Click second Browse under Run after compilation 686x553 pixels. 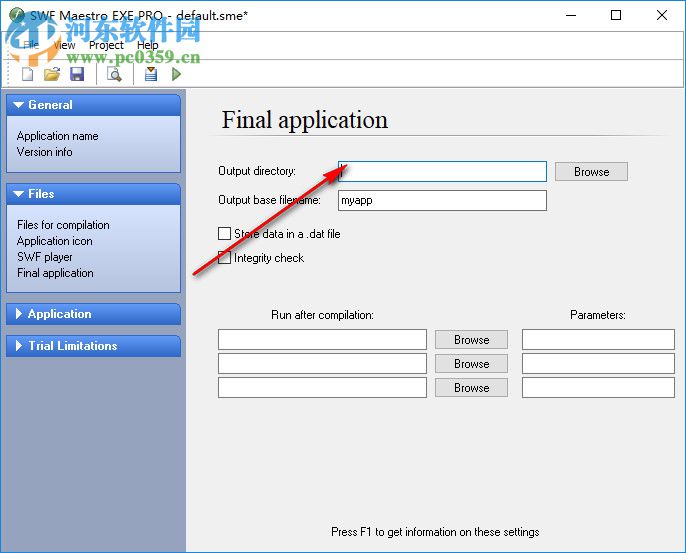(472, 364)
